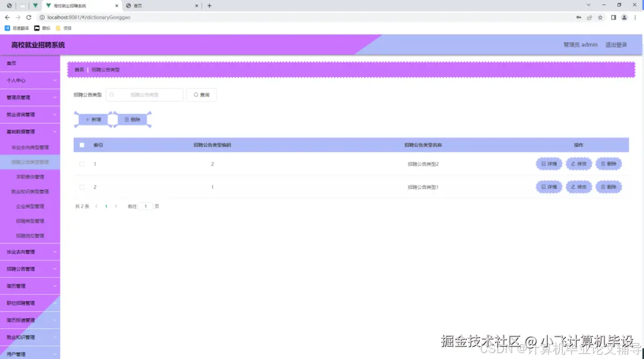Open 招聘类型管理 submenu item
This screenshot has width=644, height=359.
pyautogui.click(x=30, y=221)
